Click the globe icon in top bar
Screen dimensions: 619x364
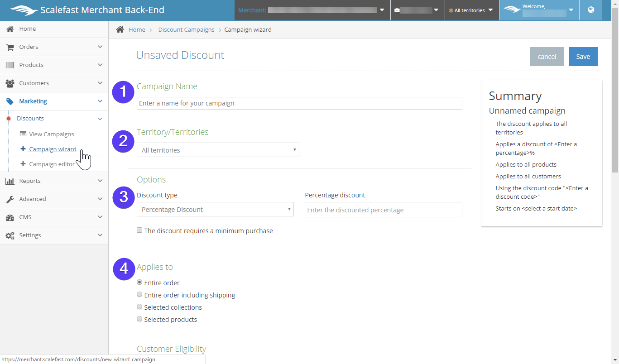(591, 10)
